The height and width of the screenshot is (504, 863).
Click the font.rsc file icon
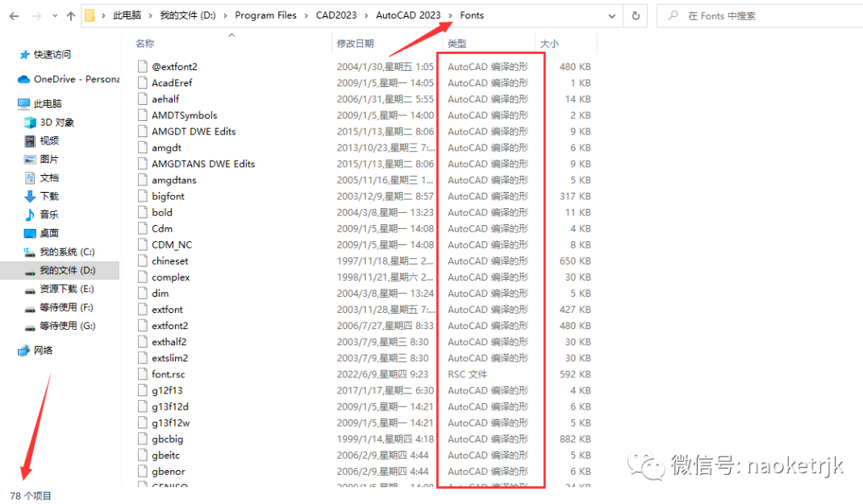[143, 374]
